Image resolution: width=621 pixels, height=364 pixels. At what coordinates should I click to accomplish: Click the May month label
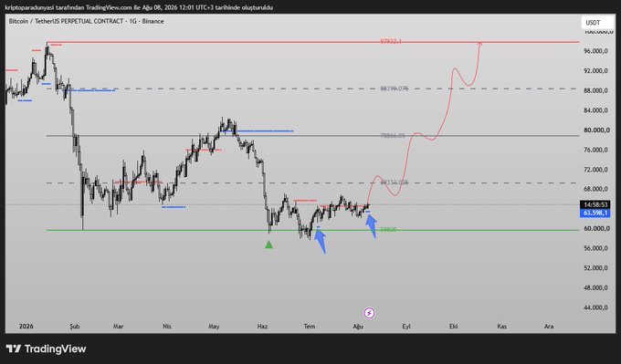tap(214, 327)
